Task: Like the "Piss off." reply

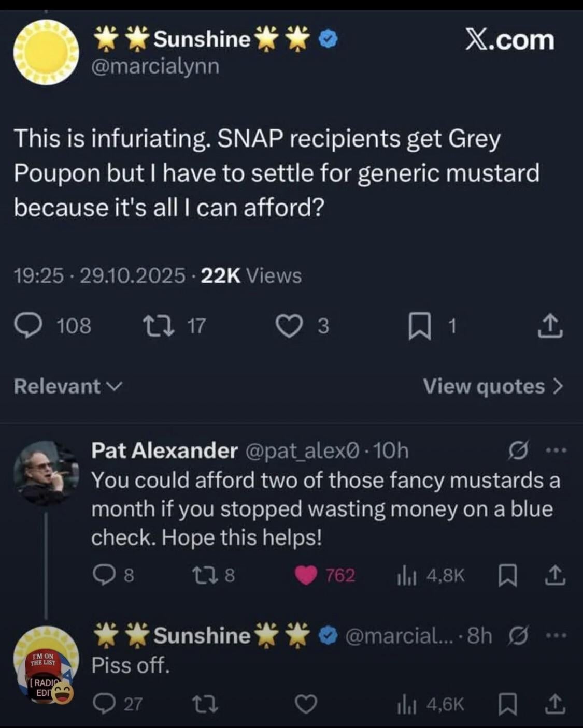Action: tap(306, 704)
